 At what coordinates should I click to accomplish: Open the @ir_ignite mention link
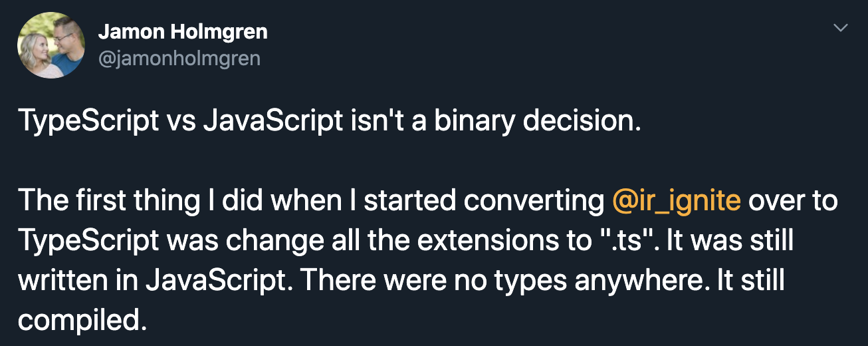click(676, 202)
